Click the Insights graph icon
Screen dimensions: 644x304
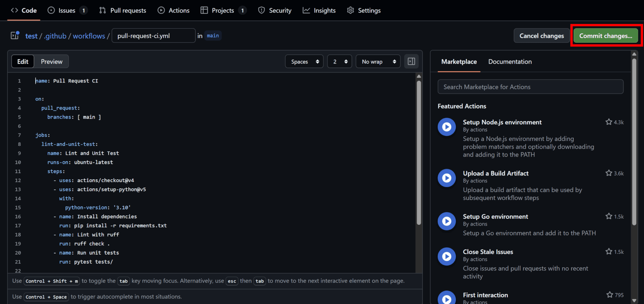pyautogui.click(x=306, y=10)
